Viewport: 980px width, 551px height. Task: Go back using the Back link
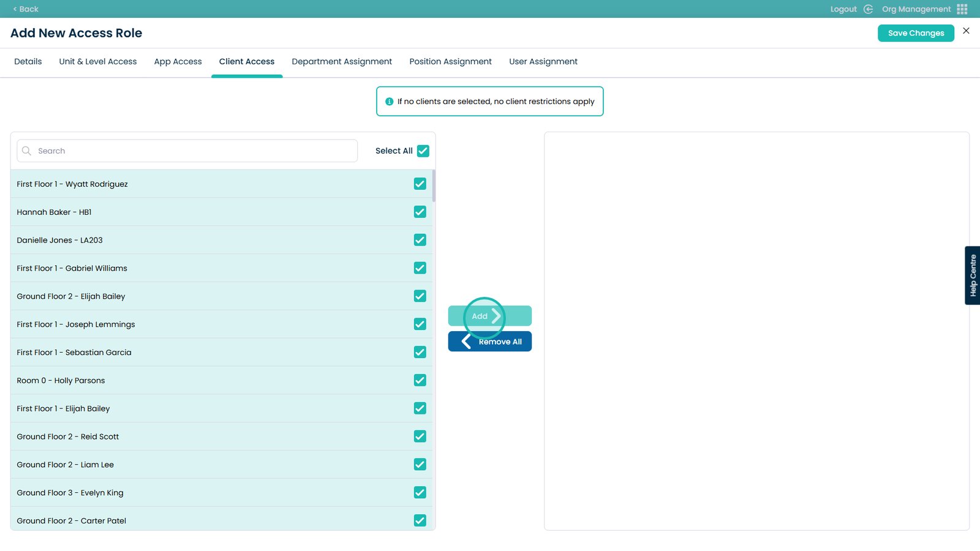tap(26, 9)
